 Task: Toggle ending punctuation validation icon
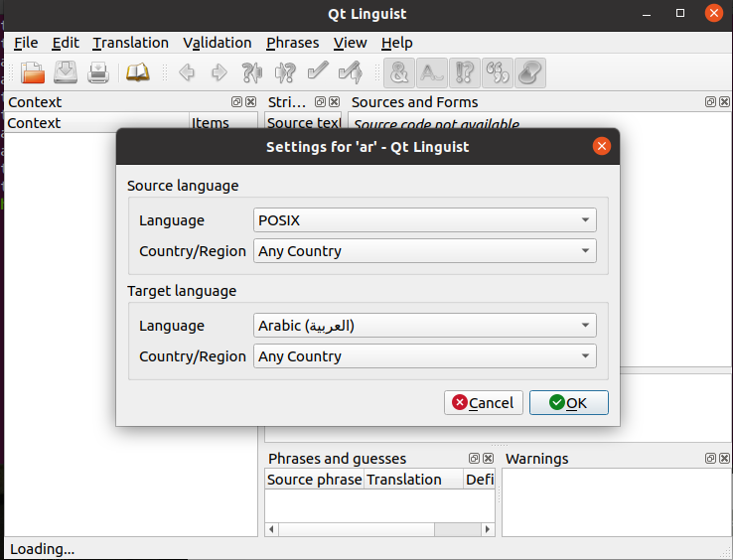pos(465,72)
